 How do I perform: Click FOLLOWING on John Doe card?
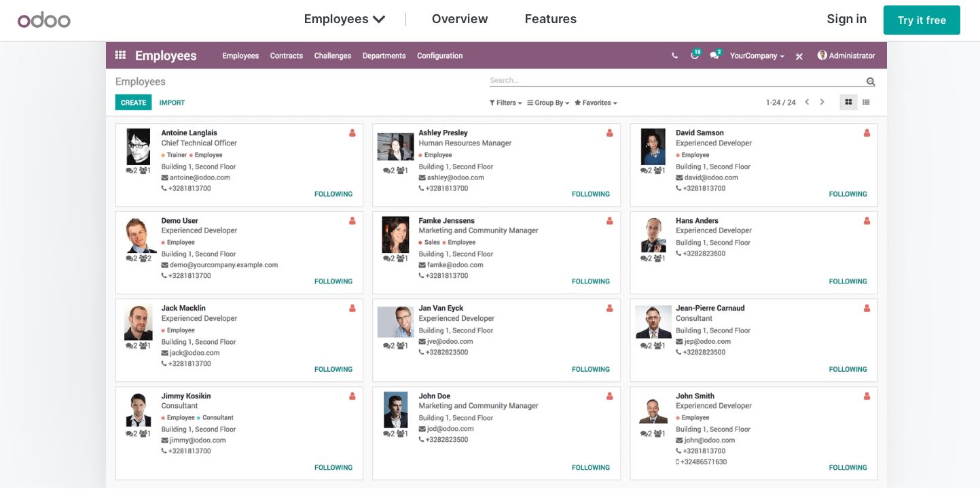(x=591, y=468)
